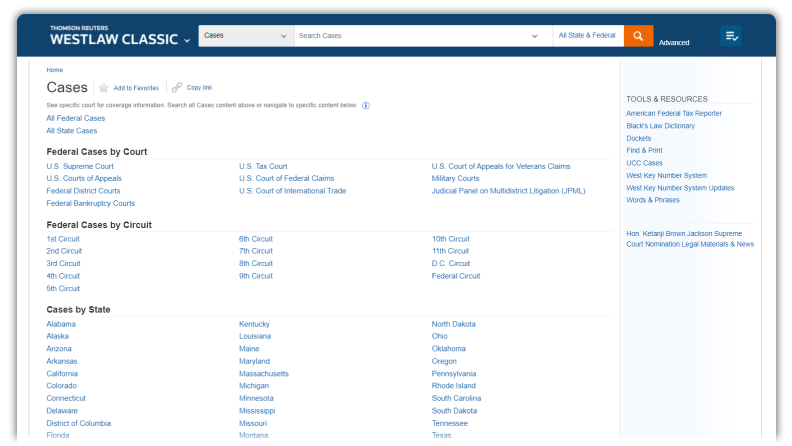Image resolution: width=792 pixels, height=446 pixels.
Task: Select 6th Circuit
Action: 256,239
